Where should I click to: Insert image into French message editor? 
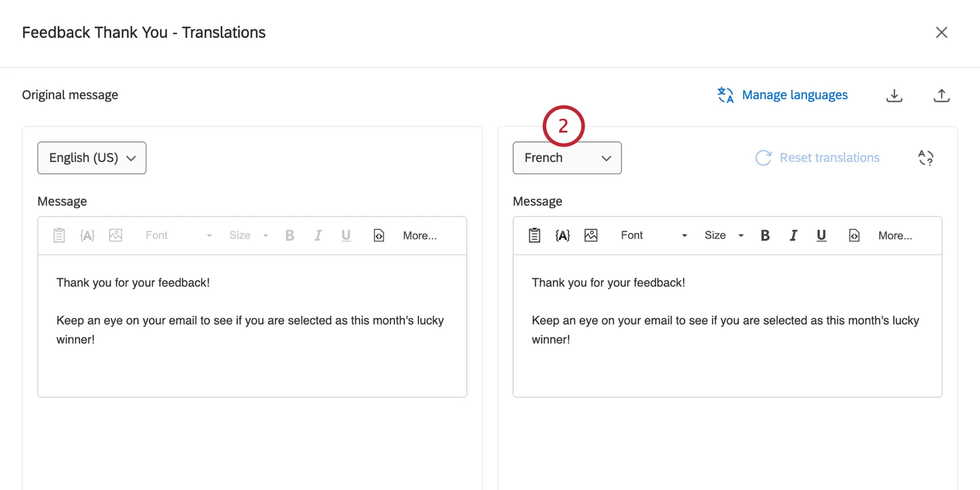[591, 235]
